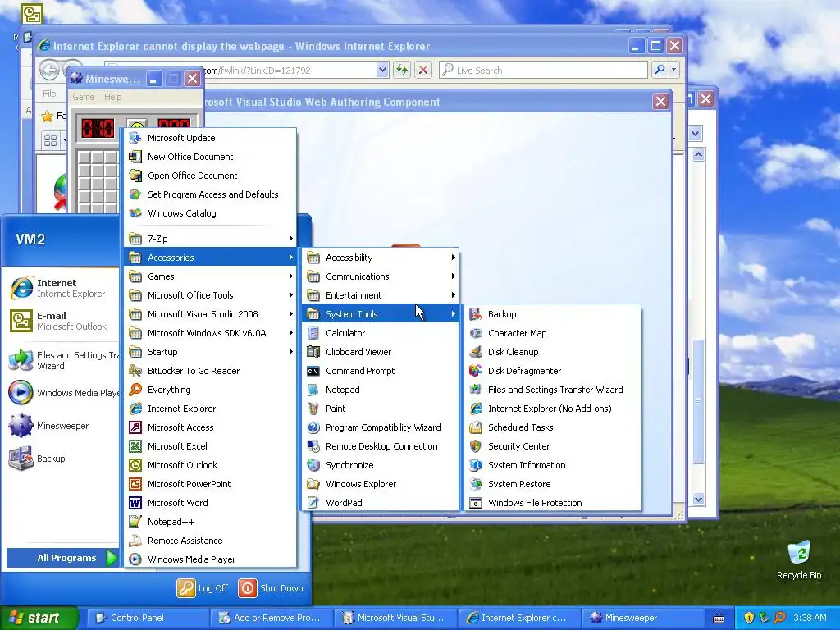Click down arrow of background window scrollbar
This screenshot has width=840, height=630.
tap(698, 500)
